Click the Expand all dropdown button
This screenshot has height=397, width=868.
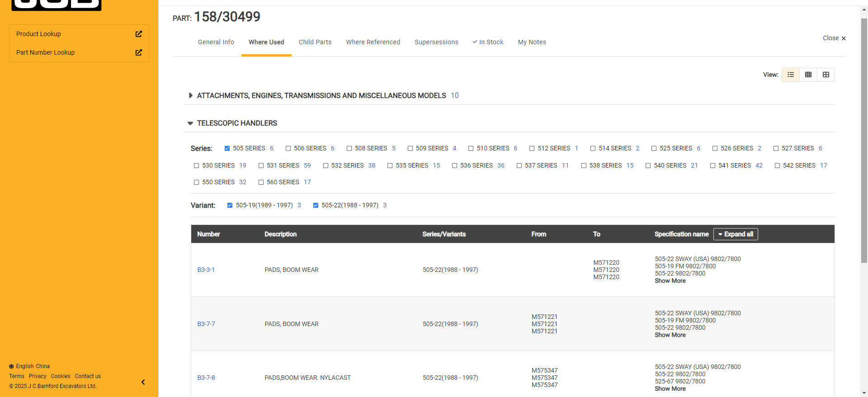pyautogui.click(x=736, y=234)
